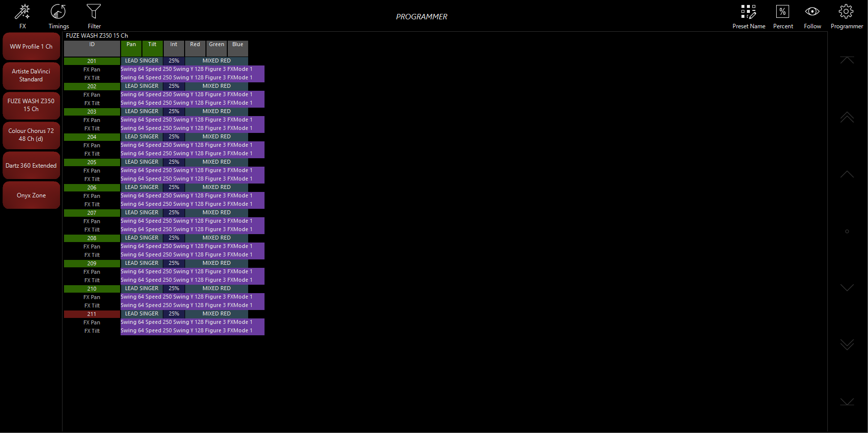Open Programmer settings gear
Screen dimensions: 868x433
point(847,16)
